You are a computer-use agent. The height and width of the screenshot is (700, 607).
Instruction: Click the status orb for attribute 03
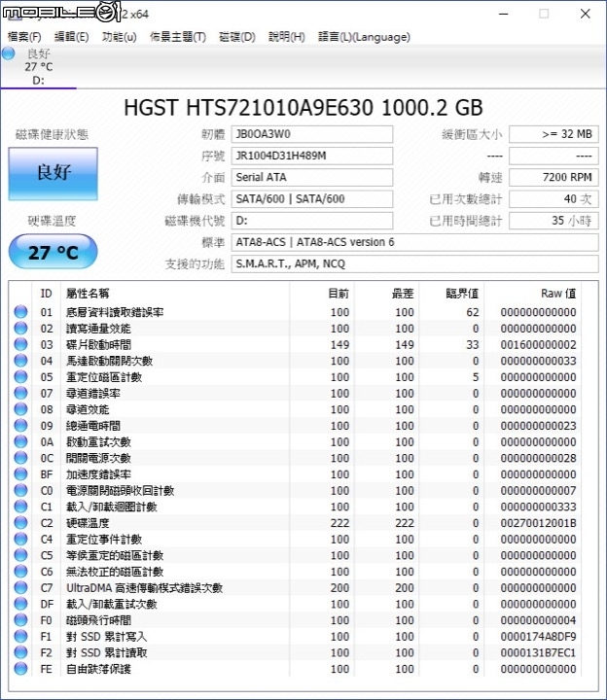[20, 344]
